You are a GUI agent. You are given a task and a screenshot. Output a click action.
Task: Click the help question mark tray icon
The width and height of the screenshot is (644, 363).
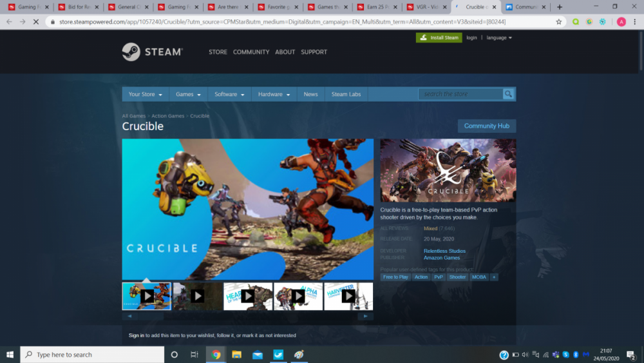504,355
